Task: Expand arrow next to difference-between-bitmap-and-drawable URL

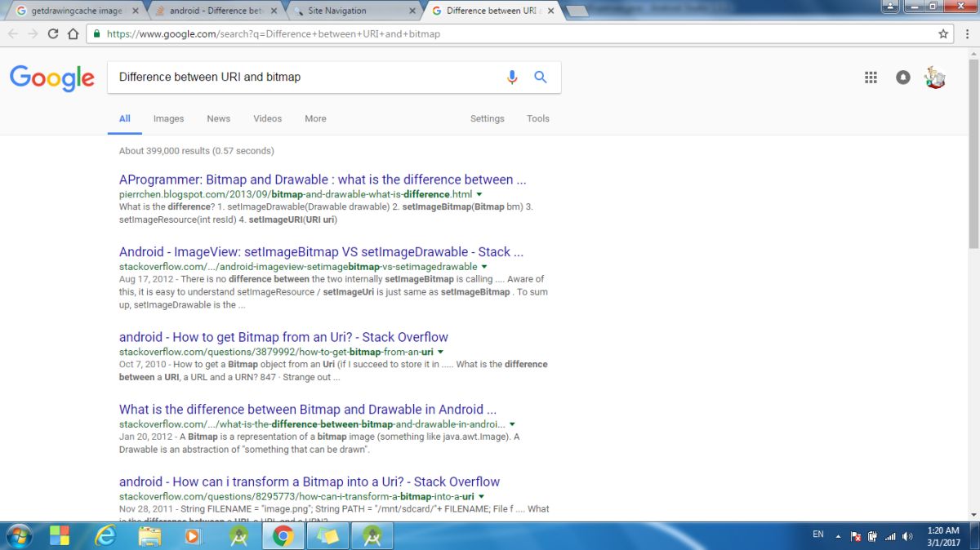Action: (x=512, y=424)
